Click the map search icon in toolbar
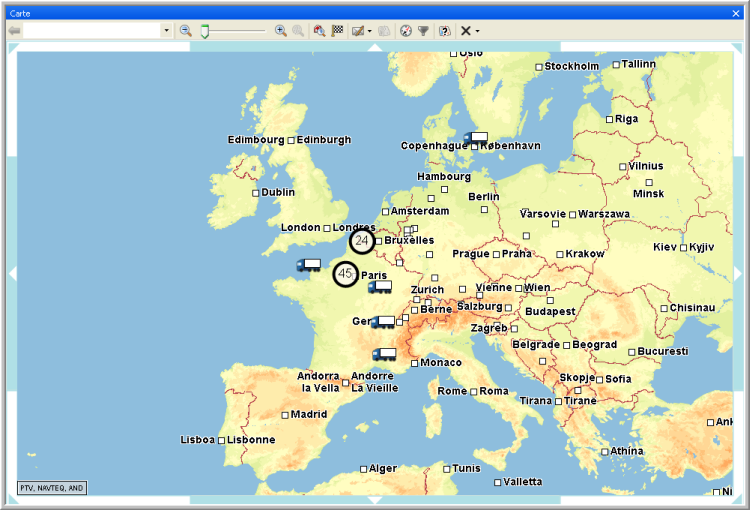The image size is (750, 510). (x=319, y=31)
